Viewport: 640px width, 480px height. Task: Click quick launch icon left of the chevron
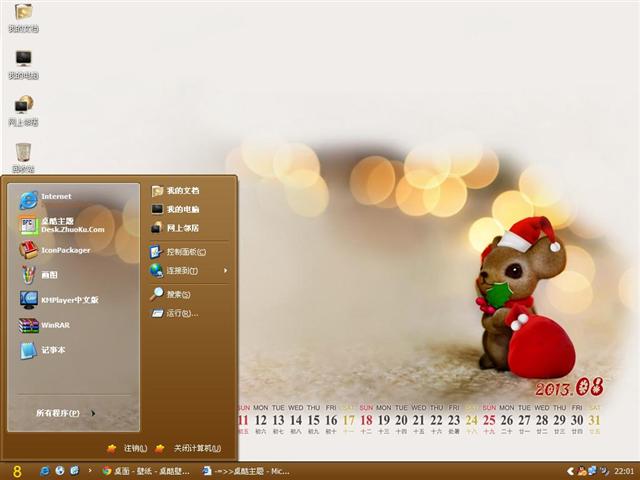(74, 471)
